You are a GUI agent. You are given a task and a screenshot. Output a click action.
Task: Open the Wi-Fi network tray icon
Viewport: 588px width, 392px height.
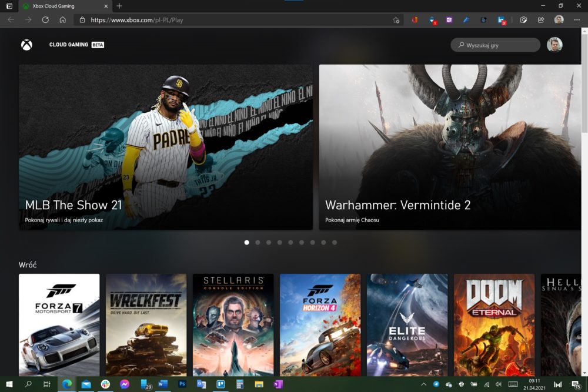487,384
